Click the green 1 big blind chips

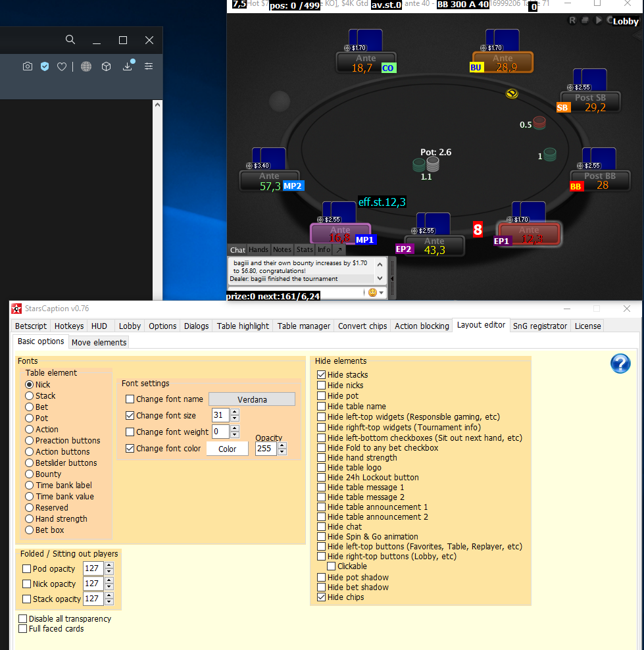(549, 155)
